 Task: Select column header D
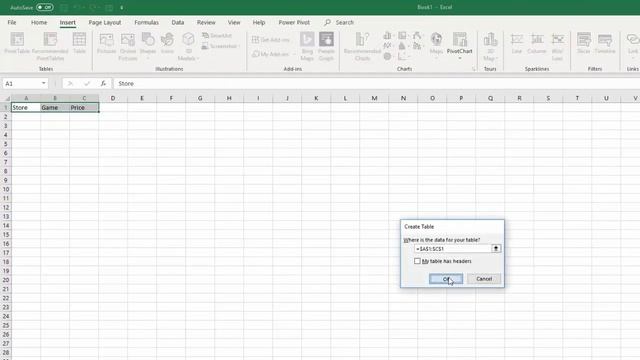(x=113, y=98)
